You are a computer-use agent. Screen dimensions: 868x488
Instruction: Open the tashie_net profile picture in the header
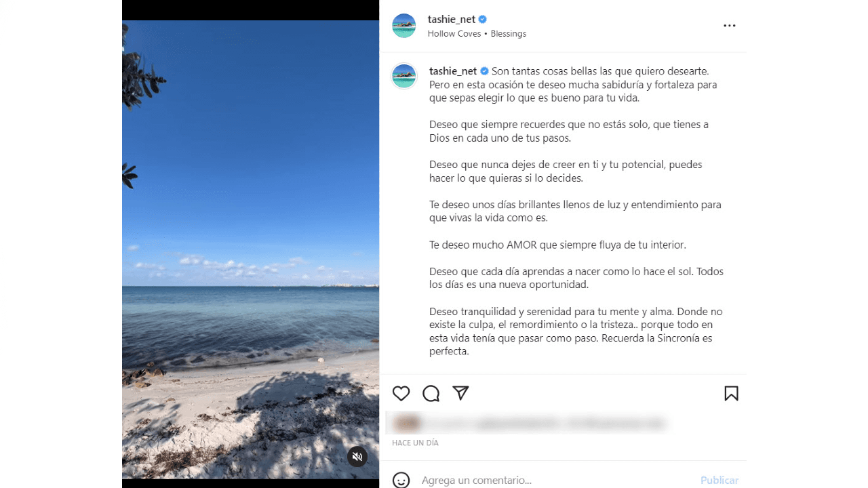click(x=404, y=26)
